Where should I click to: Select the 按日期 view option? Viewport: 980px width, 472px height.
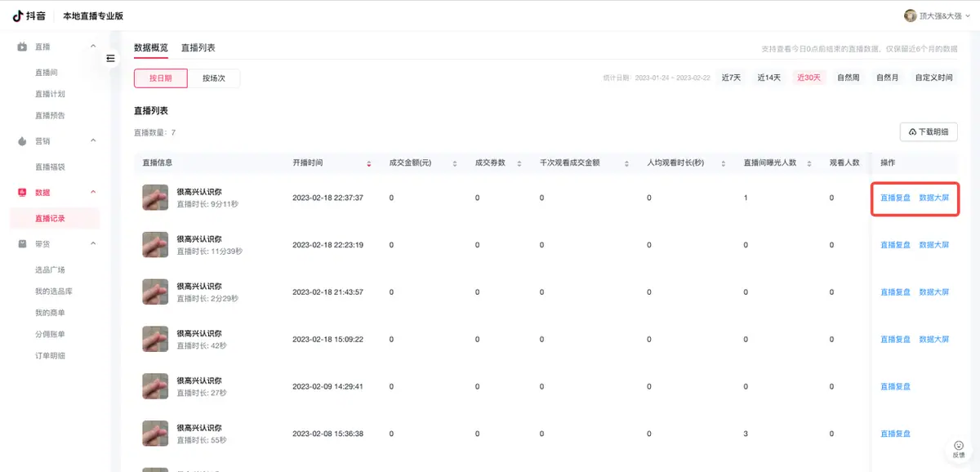coord(161,78)
